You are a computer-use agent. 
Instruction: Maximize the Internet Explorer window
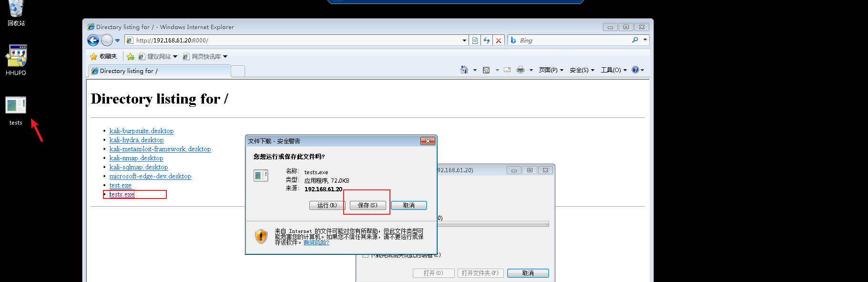[626, 27]
